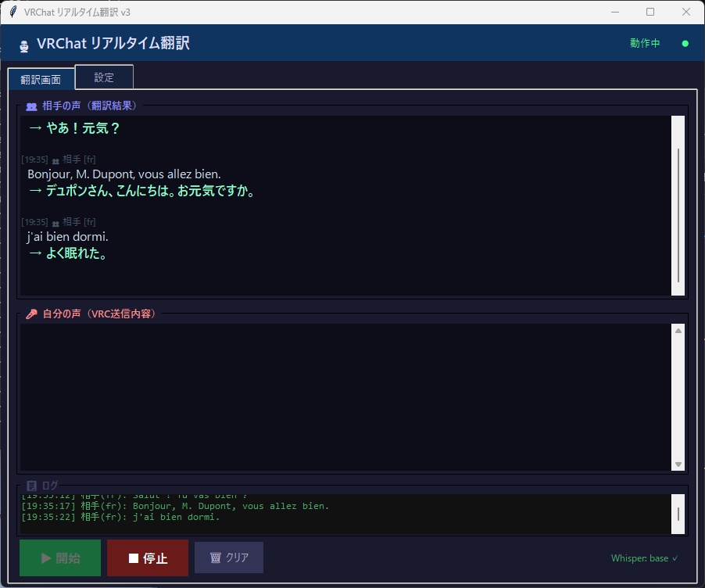The height and width of the screenshot is (588, 705).
Task: Click the robot icon in the header
Action: [24, 46]
